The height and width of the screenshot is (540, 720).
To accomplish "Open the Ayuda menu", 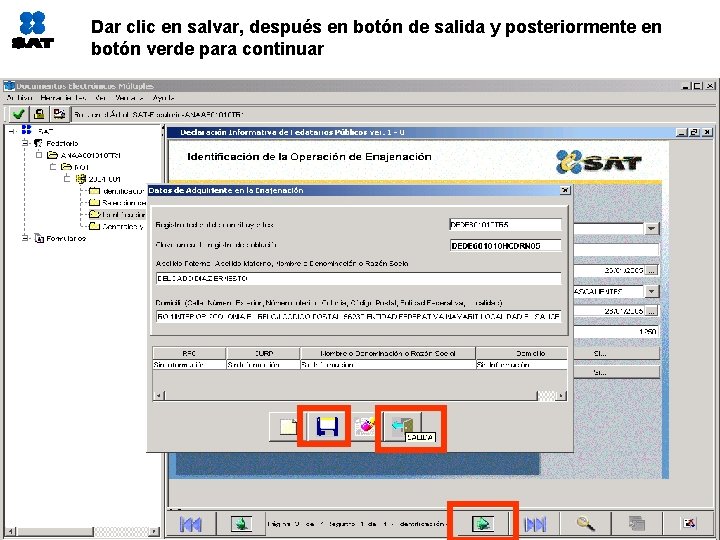I will click(163, 98).
